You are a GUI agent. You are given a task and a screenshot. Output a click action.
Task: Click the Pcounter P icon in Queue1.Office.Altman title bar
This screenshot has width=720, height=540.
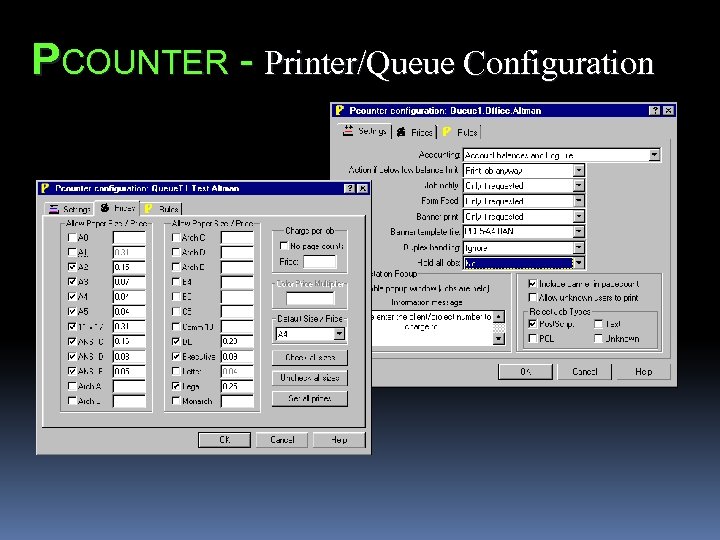(x=339, y=111)
